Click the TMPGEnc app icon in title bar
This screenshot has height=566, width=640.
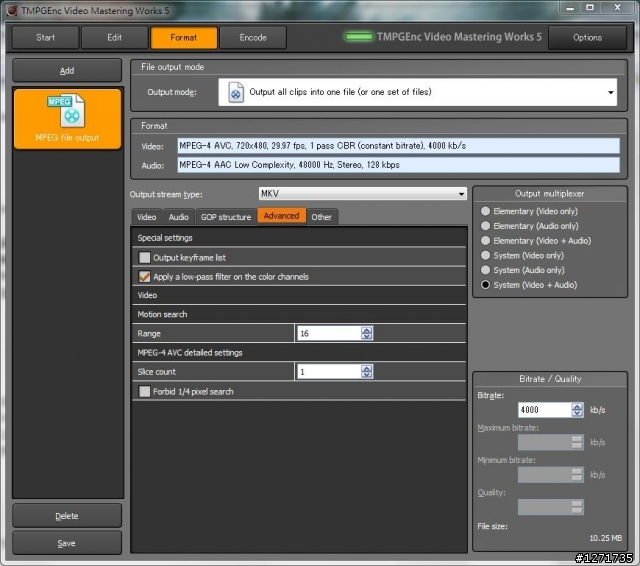click(12, 11)
